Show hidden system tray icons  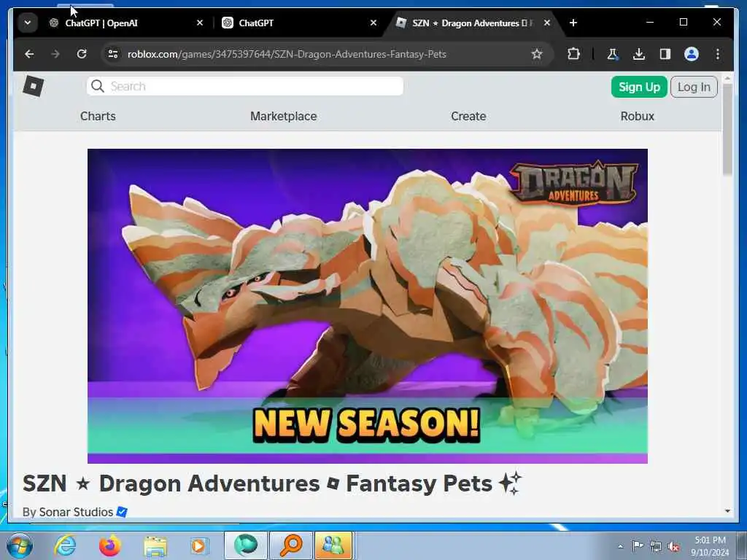[x=620, y=546]
